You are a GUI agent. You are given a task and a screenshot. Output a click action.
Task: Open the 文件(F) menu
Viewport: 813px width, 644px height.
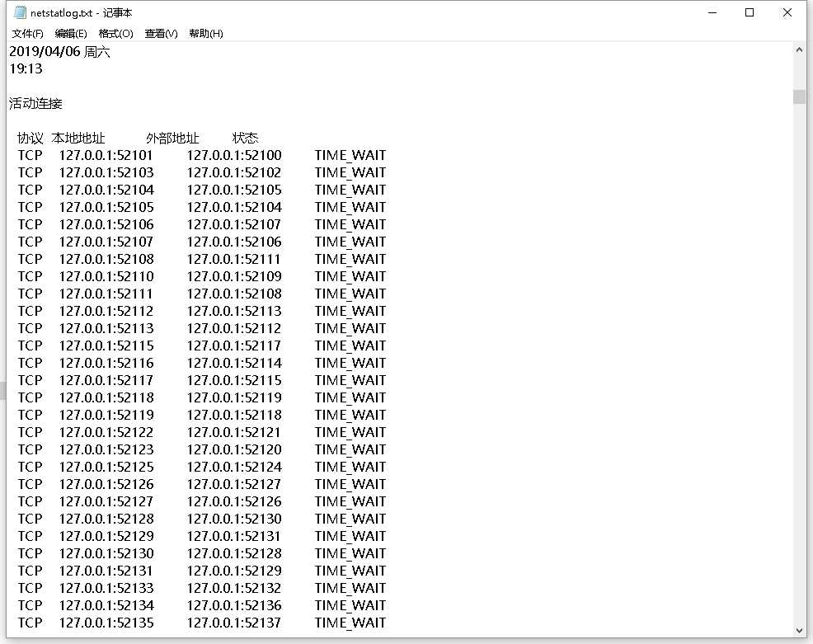(x=27, y=34)
